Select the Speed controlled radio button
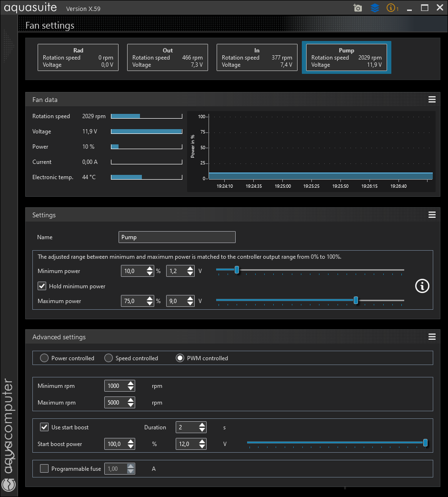Screen dimensions: 448x497 click(109, 358)
